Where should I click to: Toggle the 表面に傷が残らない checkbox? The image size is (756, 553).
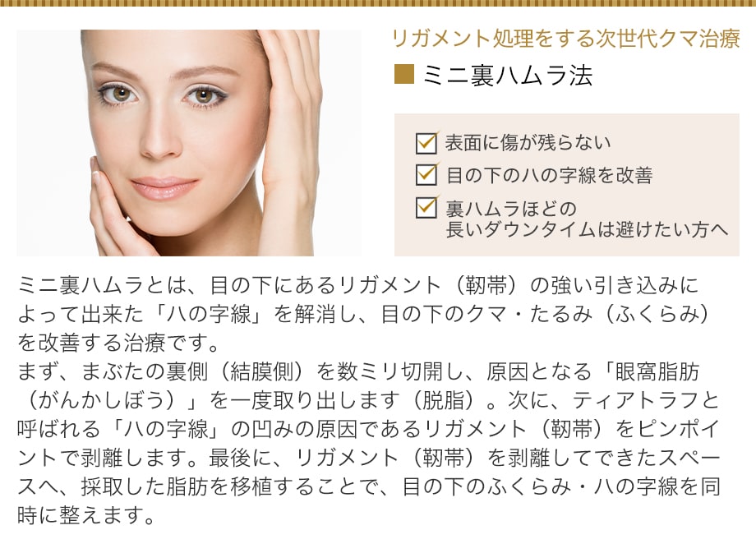pos(426,143)
